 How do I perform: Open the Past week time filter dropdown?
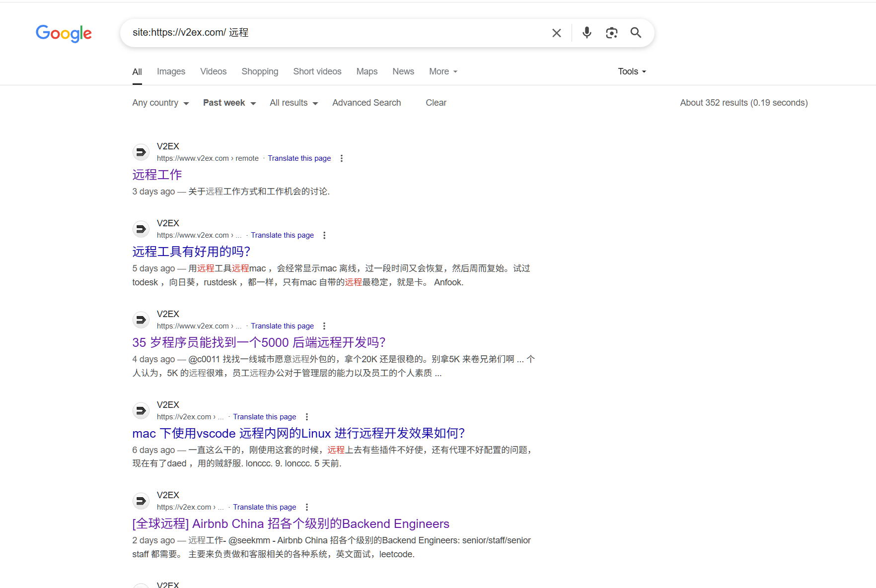229,103
